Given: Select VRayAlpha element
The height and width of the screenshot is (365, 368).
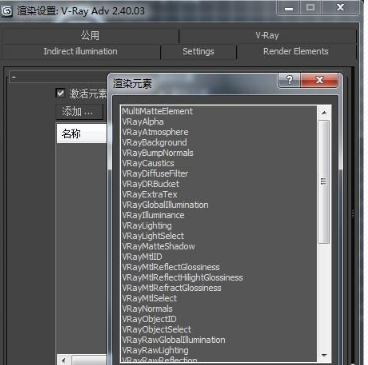Looking at the screenshot, I should coord(219,122).
